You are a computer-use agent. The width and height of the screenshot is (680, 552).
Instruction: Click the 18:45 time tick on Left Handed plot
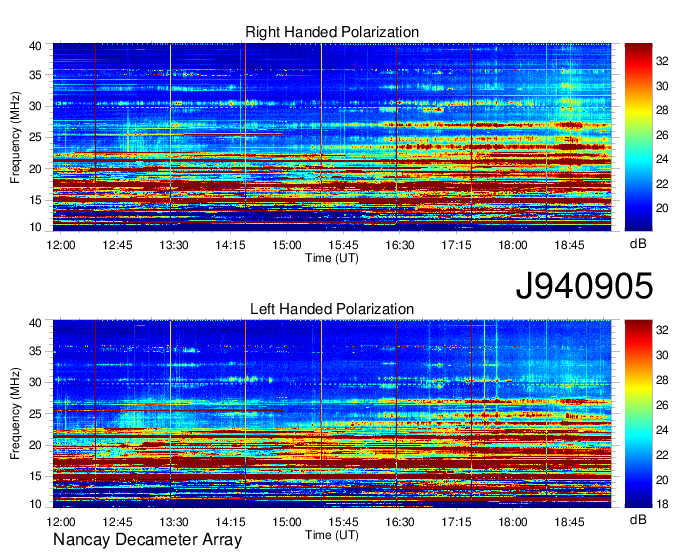(x=569, y=522)
